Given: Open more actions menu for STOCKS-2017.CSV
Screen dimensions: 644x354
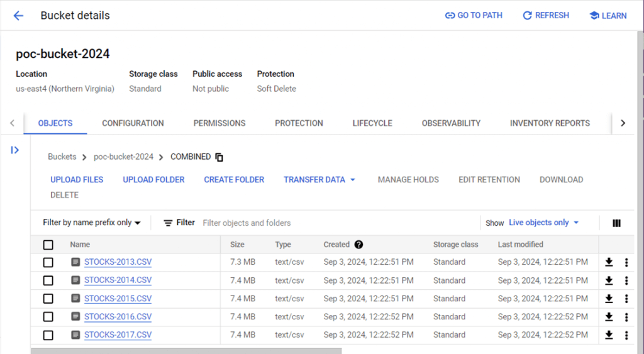Looking at the screenshot, I should [626, 335].
